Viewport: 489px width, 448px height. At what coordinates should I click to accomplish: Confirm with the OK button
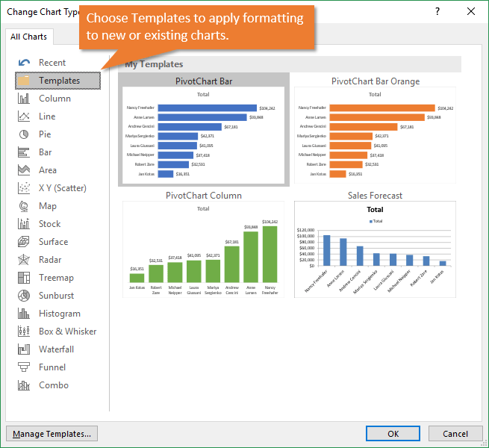click(x=393, y=434)
